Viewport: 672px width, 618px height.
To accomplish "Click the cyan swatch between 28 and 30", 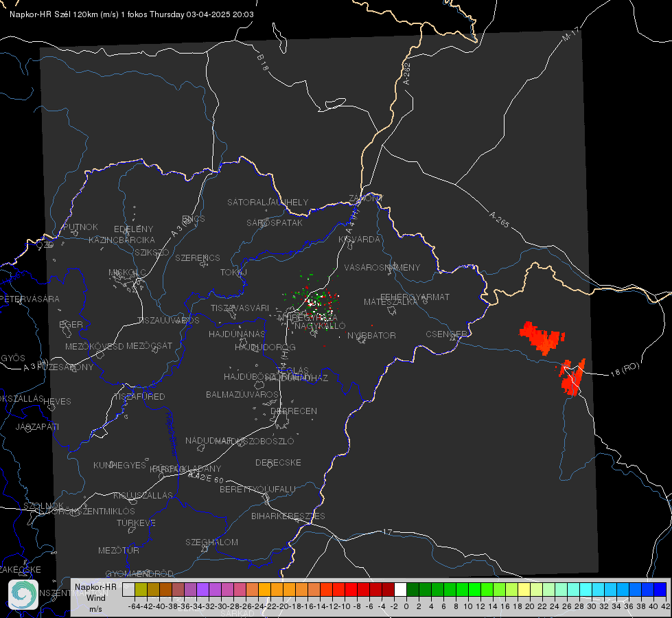I will click(586, 589).
